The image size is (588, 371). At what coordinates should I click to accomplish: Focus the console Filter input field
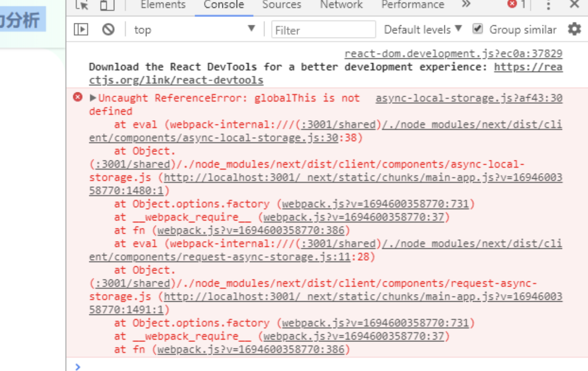[x=324, y=30]
